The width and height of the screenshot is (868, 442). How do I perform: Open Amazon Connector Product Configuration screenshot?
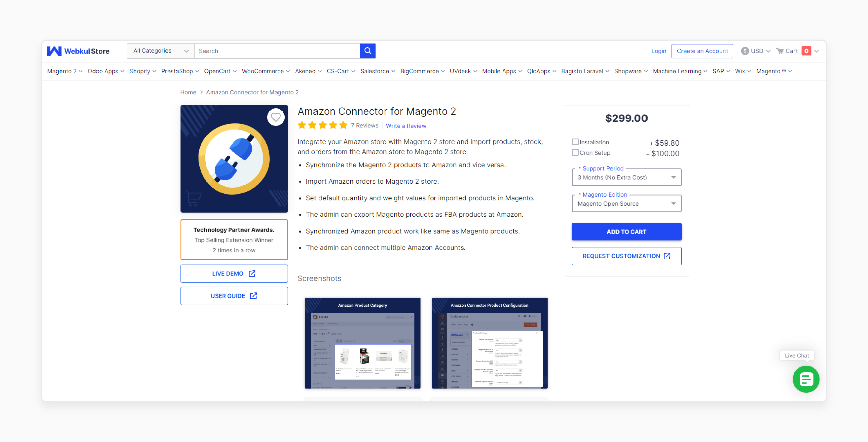(489, 343)
